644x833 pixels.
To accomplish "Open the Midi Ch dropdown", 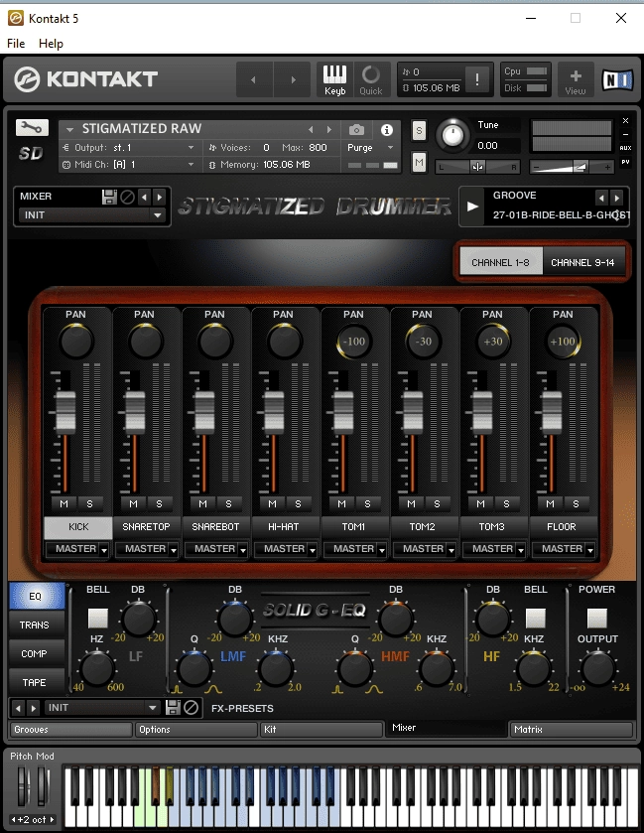I will coord(129,165).
